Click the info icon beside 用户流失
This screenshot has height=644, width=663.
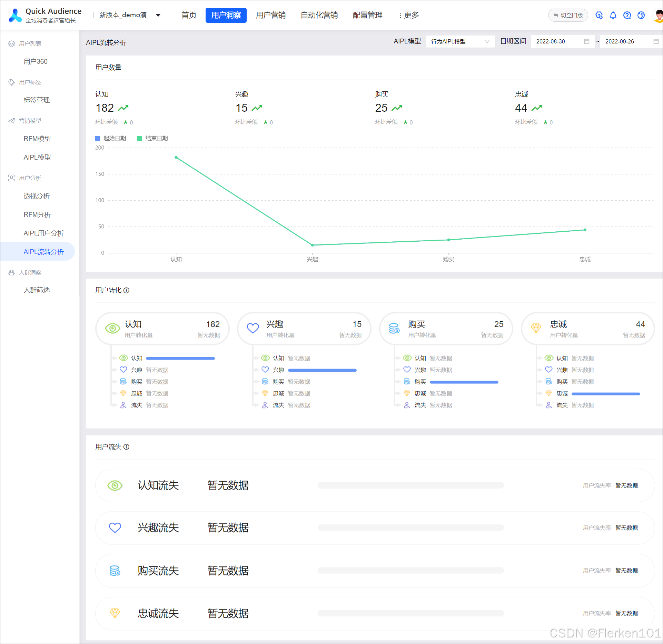tap(127, 447)
